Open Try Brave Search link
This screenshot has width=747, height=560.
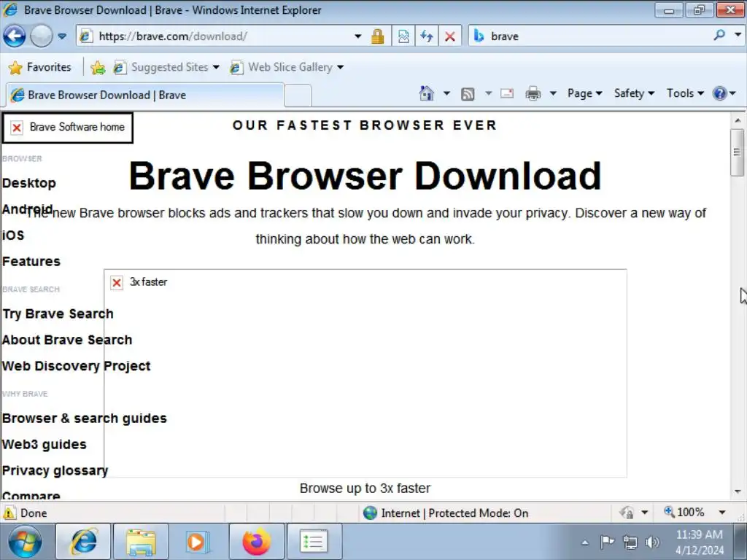(58, 314)
